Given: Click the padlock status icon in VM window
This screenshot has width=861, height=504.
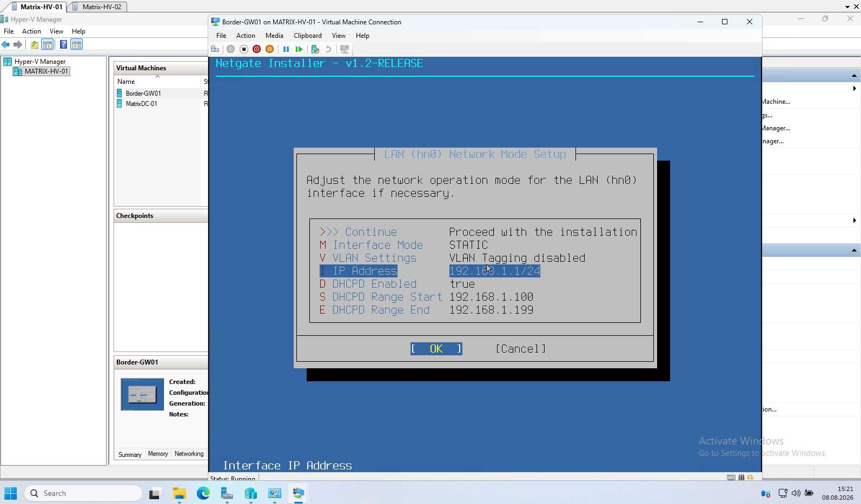Looking at the screenshot, I should click(x=750, y=478).
